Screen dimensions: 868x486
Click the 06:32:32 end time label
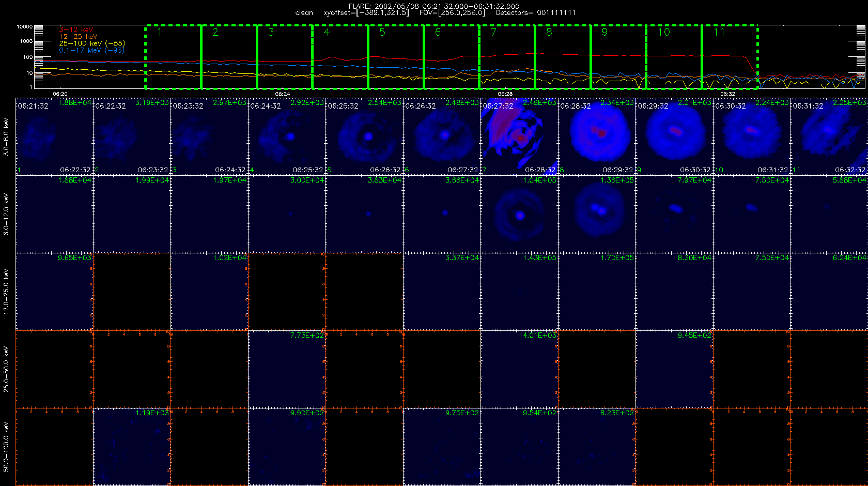[x=850, y=170]
